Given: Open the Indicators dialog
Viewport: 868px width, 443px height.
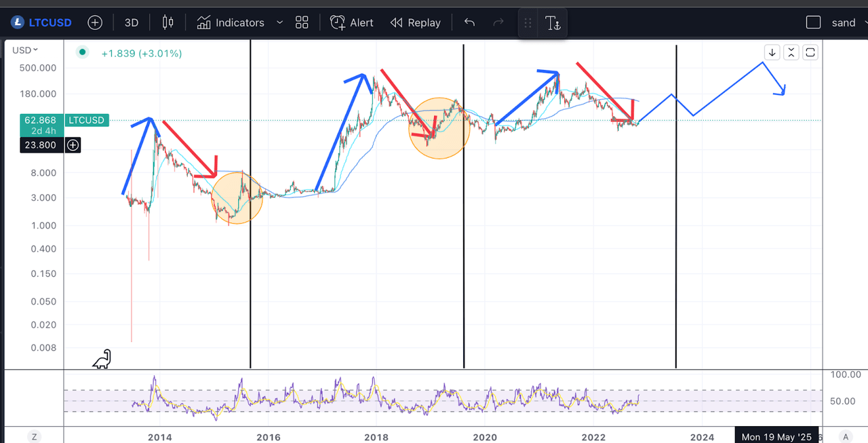Looking at the screenshot, I should pos(231,22).
